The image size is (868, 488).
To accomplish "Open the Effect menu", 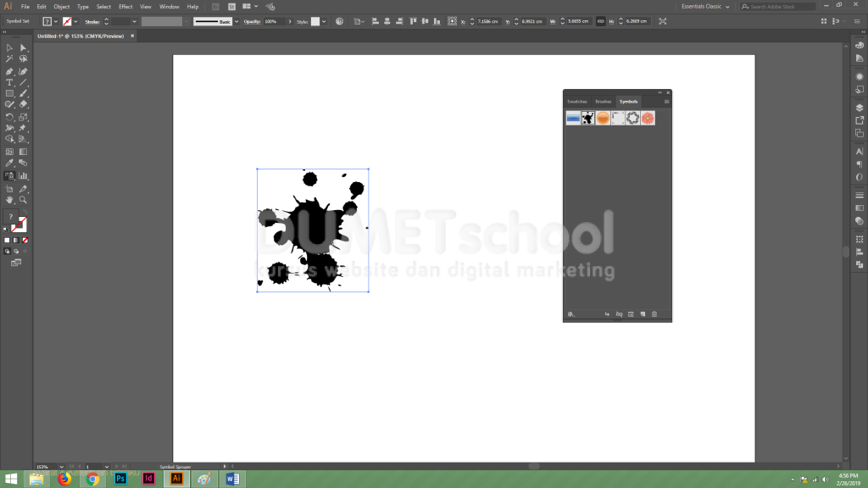I will [125, 7].
